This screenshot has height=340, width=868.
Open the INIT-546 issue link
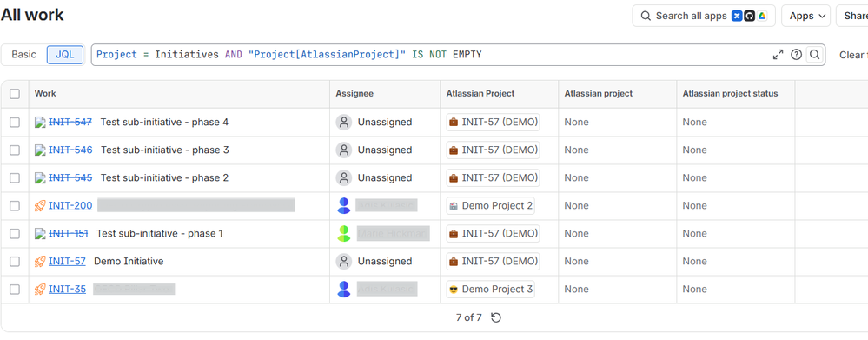click(x=70, y=150)
